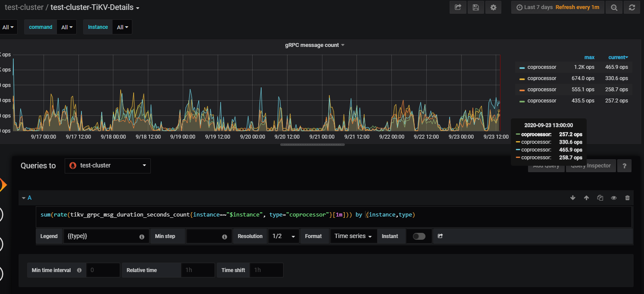The image size is (644, 294).
Task: Open dashboard settings gear icon
Action: tap(493, 7)
